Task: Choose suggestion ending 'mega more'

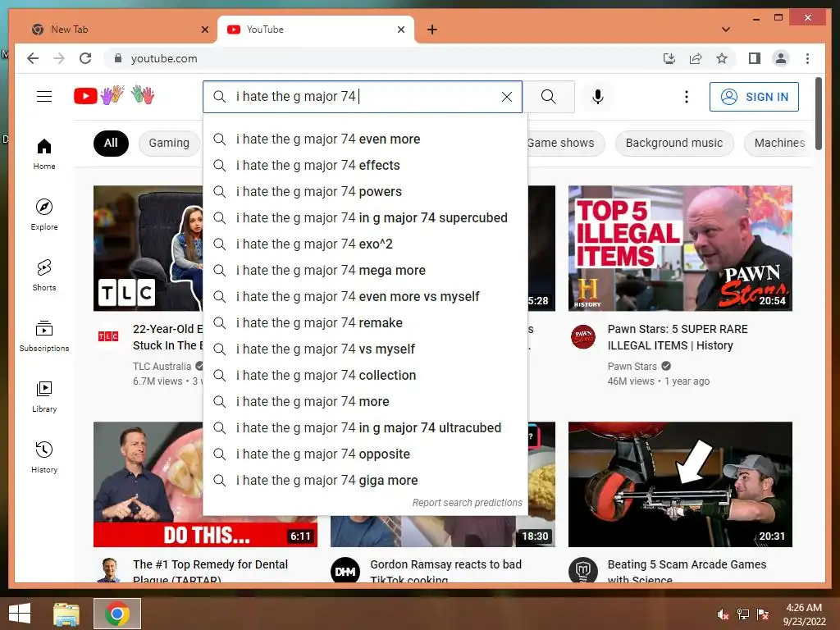Action: (365, 271)
